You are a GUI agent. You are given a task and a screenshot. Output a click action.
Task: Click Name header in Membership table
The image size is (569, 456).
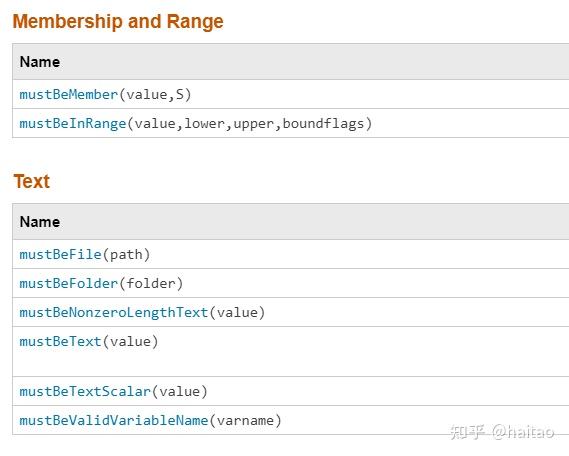(40, 62)
